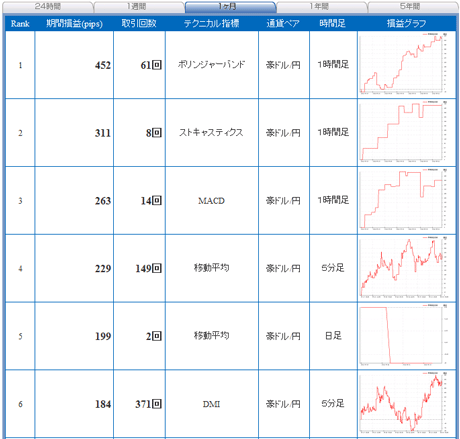Click the 通貨ペア column header
The image size is (460, 439).
[x=283, y=23]
